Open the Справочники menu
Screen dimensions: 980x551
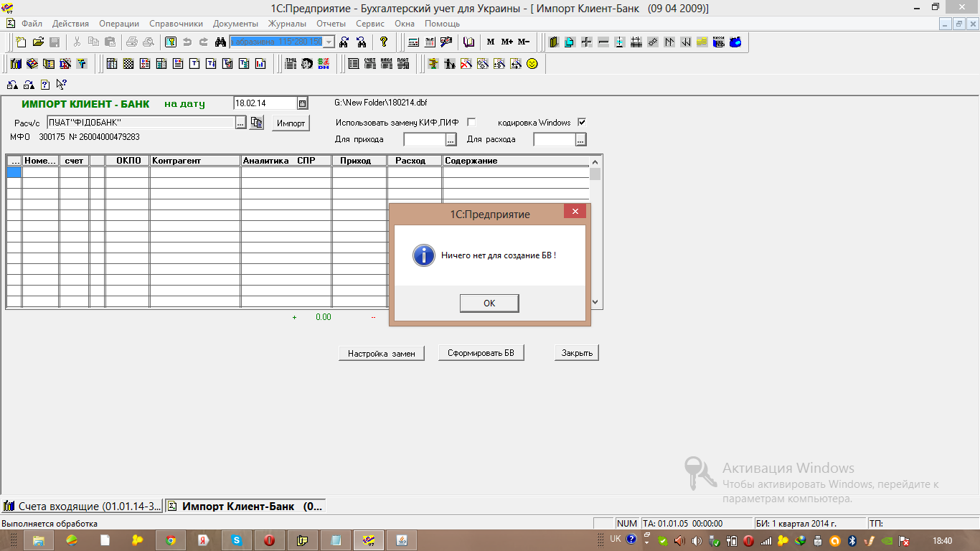[x=175, y=24]
